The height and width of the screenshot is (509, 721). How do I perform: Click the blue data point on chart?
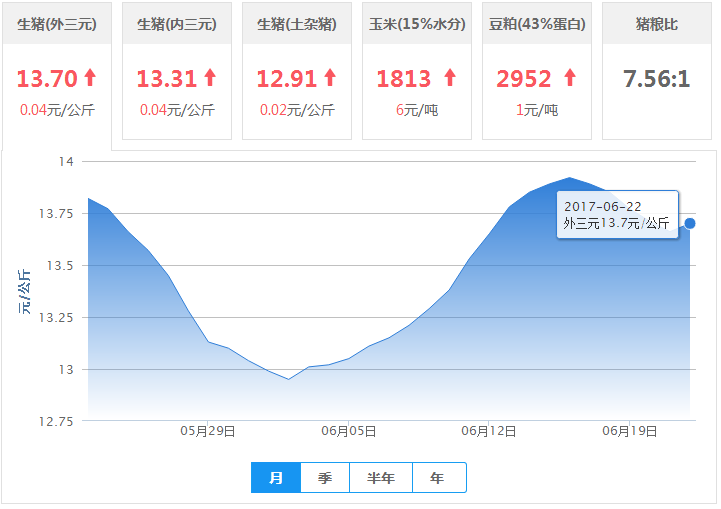click(x=690, y=223)
